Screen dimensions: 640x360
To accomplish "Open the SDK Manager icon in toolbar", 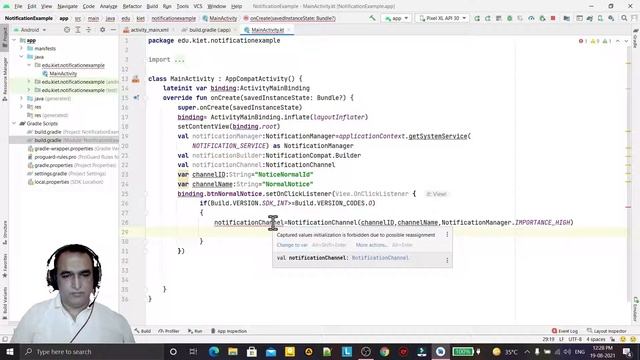I will click(x=611, y=18).
